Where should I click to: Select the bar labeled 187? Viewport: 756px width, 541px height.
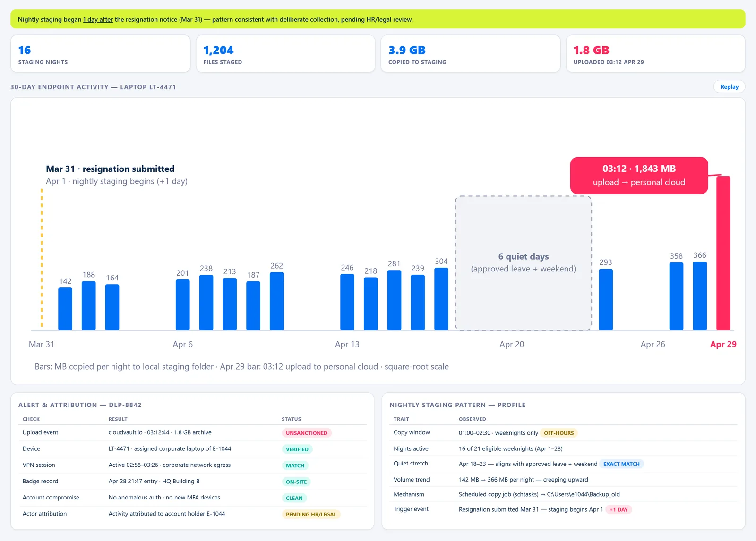click(253, 305)
